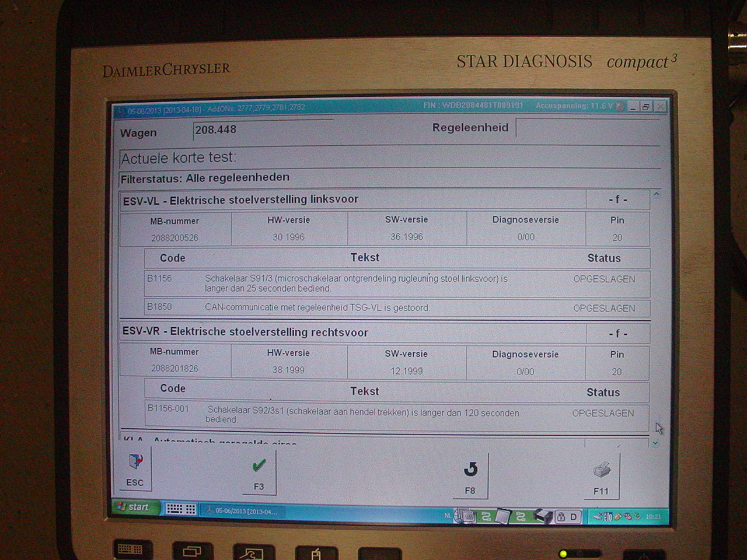
Task: Open the on-screen keyboard in the taskbar
Action: pos(180,509)
